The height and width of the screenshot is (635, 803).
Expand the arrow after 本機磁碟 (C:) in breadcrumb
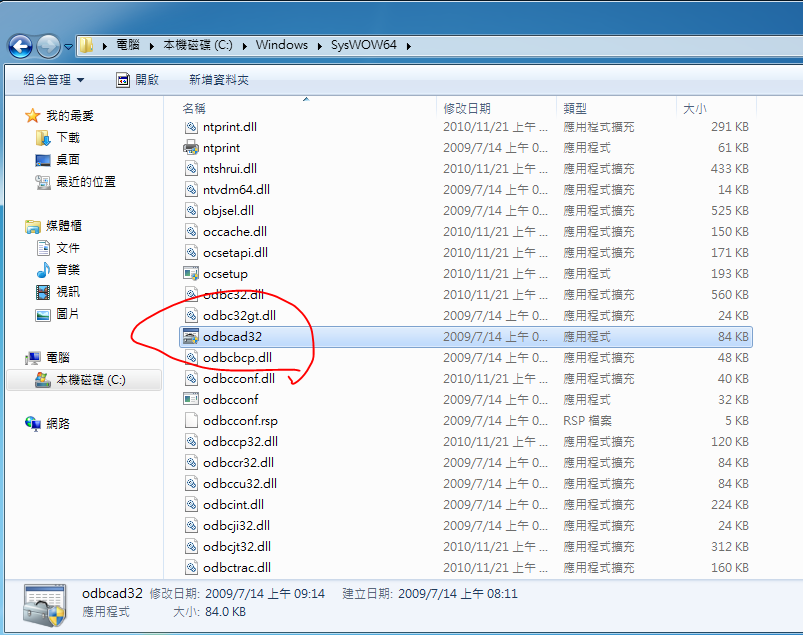coord(245,46)
